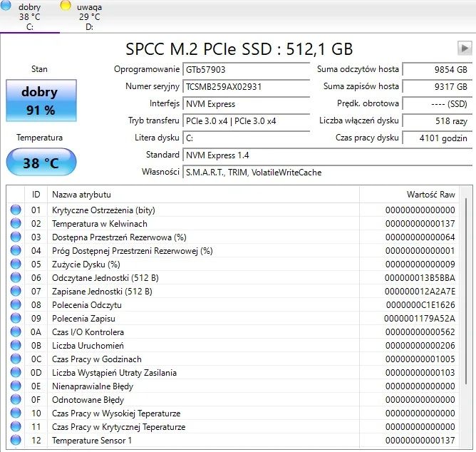
Task: Click the status icon of Odnotowane Błędy row
Action: tap(16, 399)
